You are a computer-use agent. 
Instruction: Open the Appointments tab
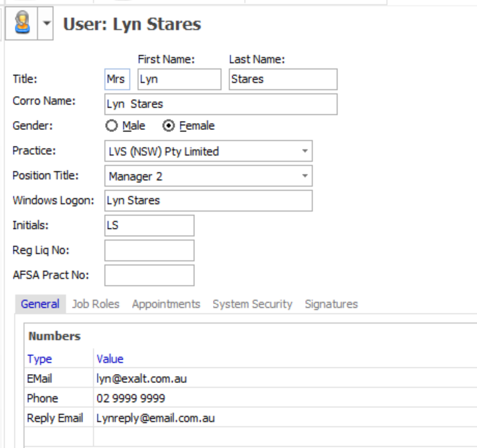(x=166, y=304)
